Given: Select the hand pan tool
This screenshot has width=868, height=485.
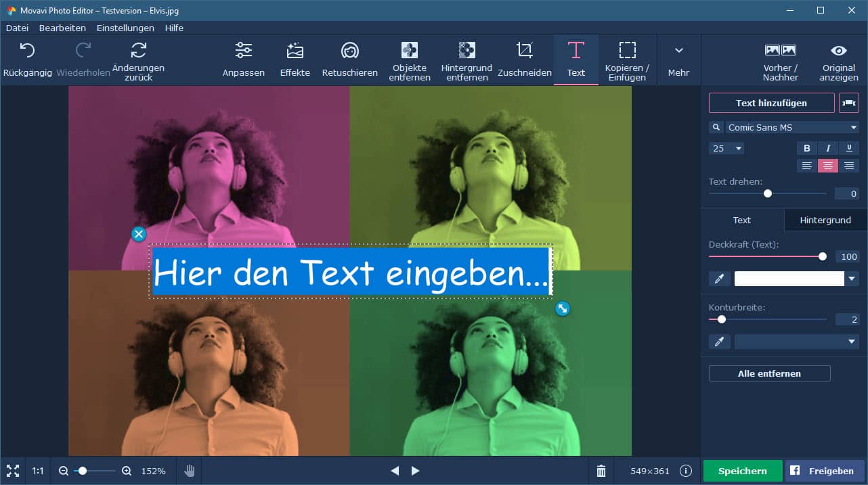Looking at the screenshot, I should point(190,471).
